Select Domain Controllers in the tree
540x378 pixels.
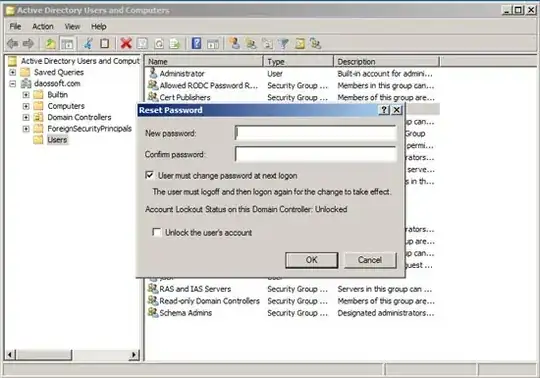(x=79, y=117)
